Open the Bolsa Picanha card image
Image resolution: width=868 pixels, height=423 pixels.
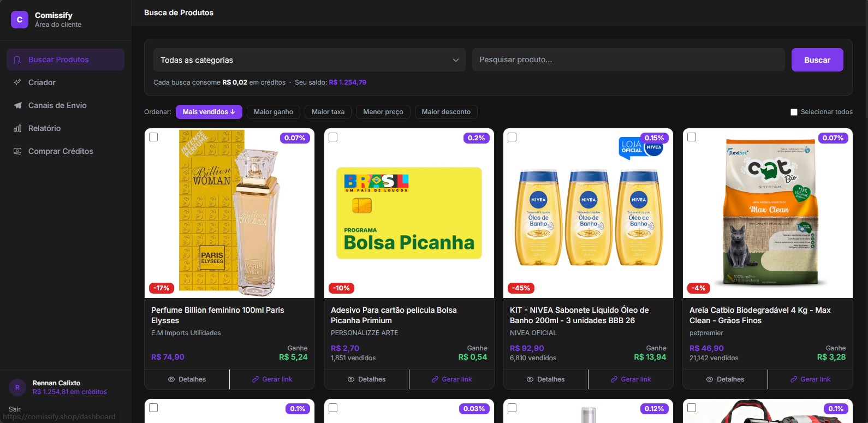tap(409, 213)
